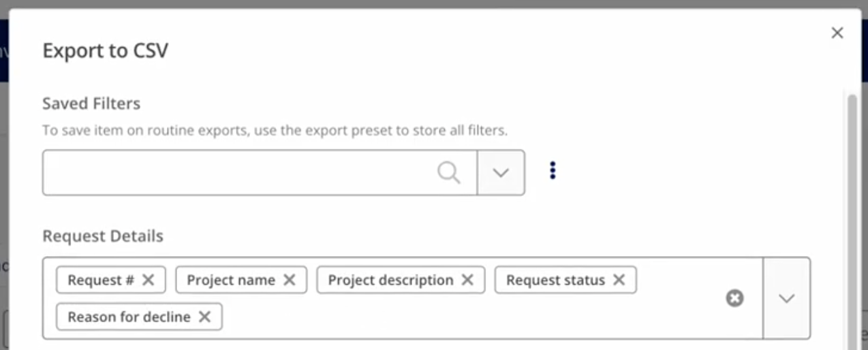
Task: Open the Saved Filters dropdown arrow
Action: tap(501, 173)
